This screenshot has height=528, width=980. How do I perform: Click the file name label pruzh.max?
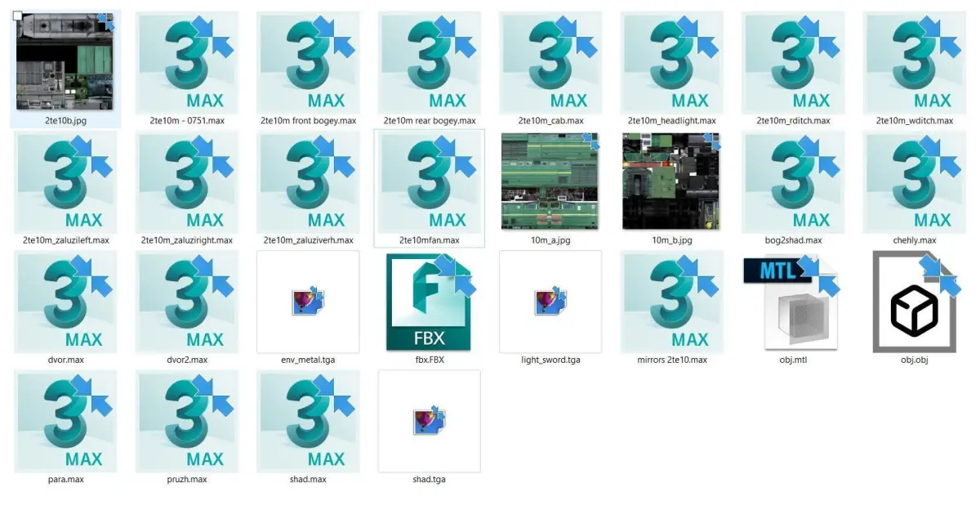point(187,479)
